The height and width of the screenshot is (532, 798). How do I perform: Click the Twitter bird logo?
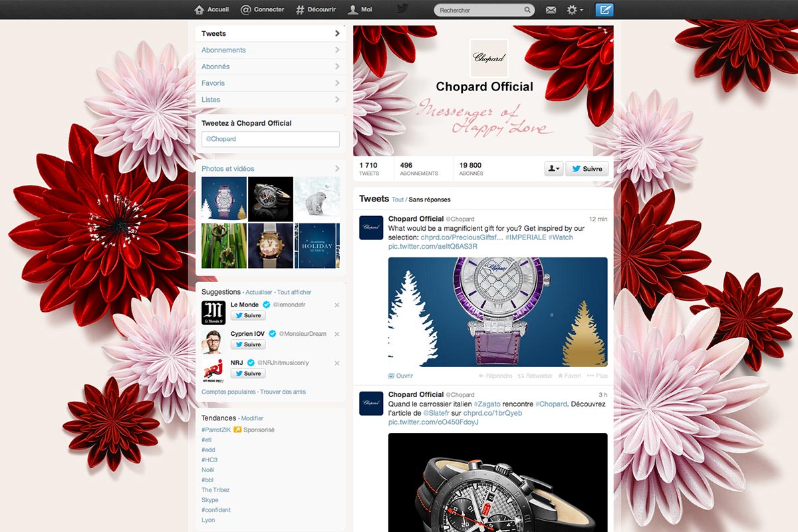(x=402, y=9)
